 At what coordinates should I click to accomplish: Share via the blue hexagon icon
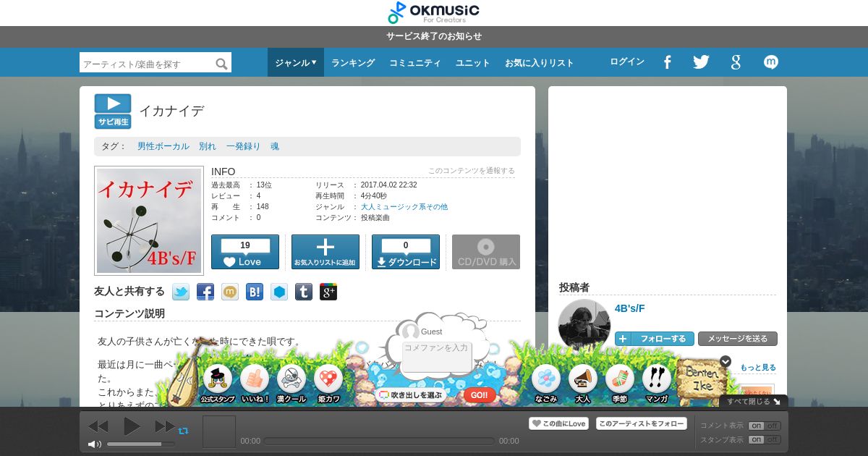pyautogui.click(x=279, y=292)
